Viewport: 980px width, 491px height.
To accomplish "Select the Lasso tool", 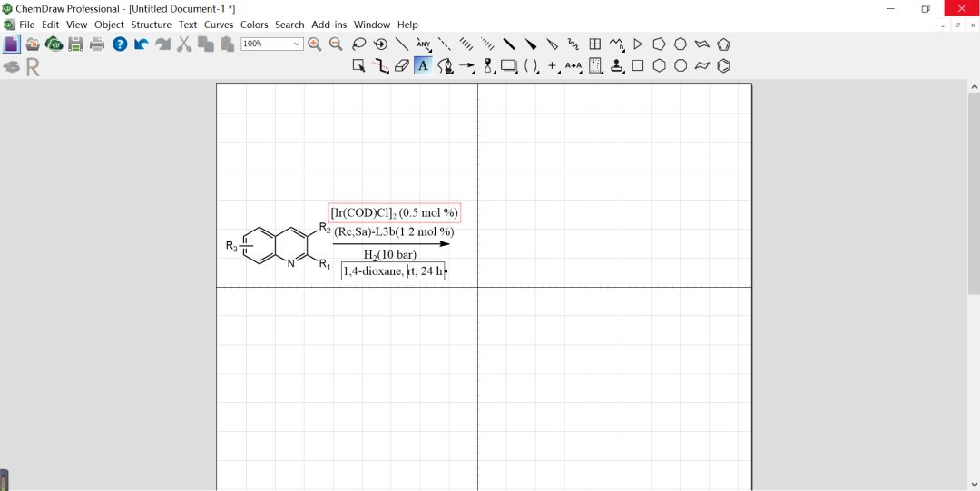I will click(358, 44).
